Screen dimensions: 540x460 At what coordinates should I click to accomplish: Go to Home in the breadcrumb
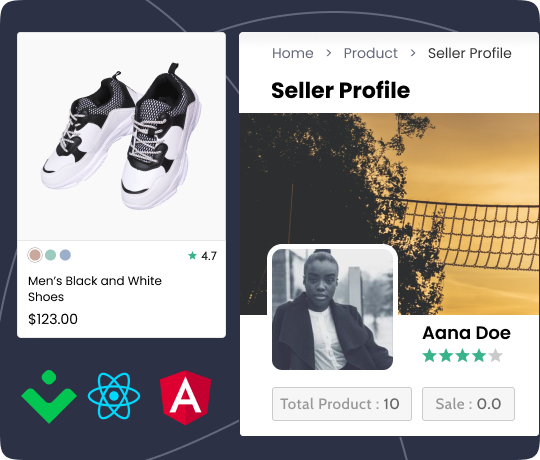293,53
